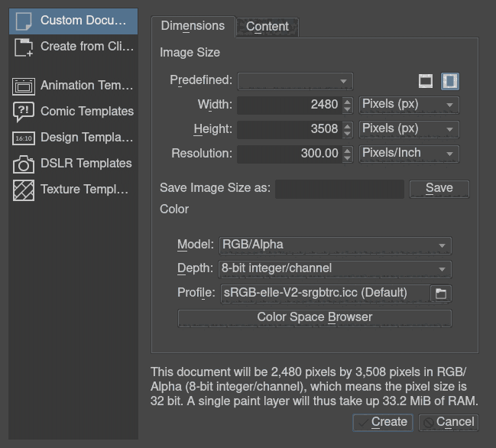Open the Color Space Browser
The image size is (496, 448).
tap(314, 317)
